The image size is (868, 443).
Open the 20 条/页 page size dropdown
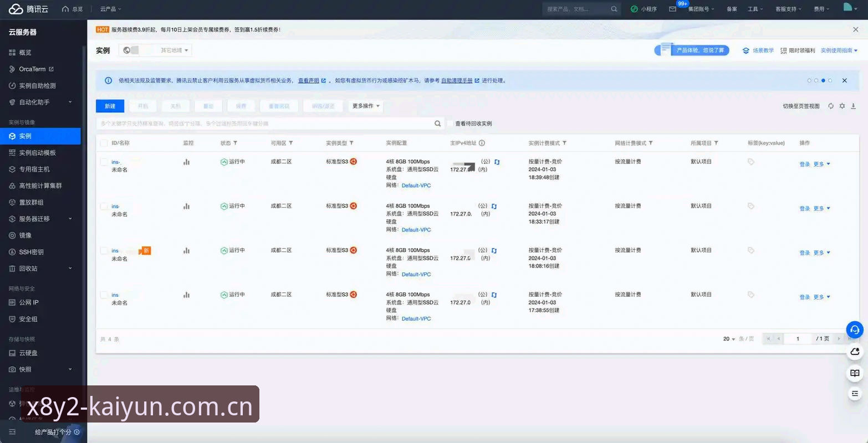(729, 338)
